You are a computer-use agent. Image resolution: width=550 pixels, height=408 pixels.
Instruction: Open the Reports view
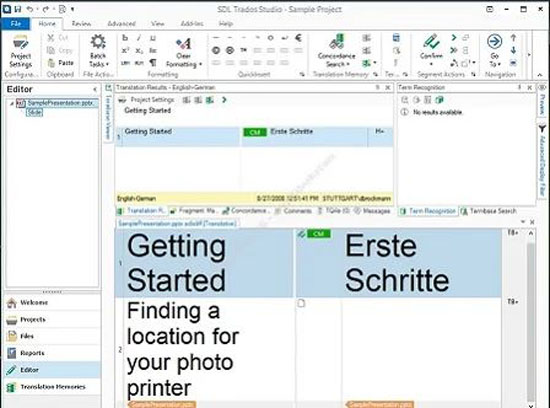click(x=53, y=353)
